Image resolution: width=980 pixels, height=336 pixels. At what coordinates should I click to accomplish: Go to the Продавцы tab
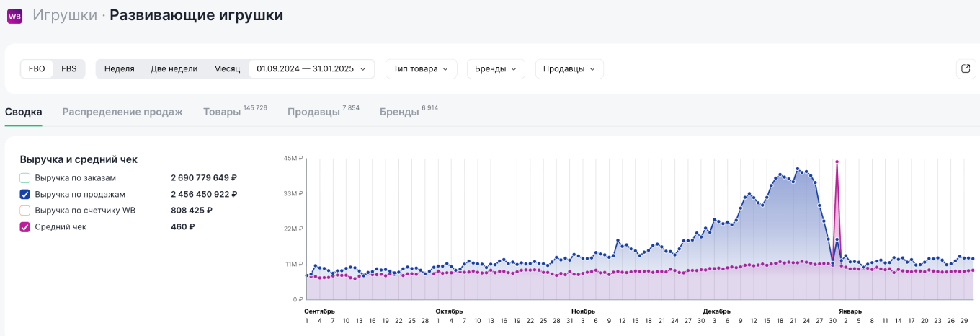[313, 112]
